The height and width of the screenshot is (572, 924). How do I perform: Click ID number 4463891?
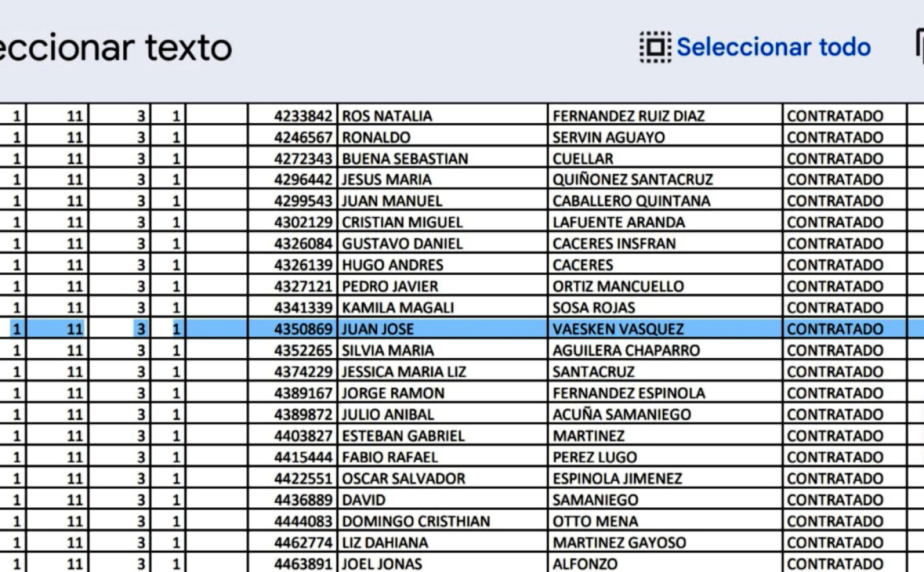pos(304,564)
